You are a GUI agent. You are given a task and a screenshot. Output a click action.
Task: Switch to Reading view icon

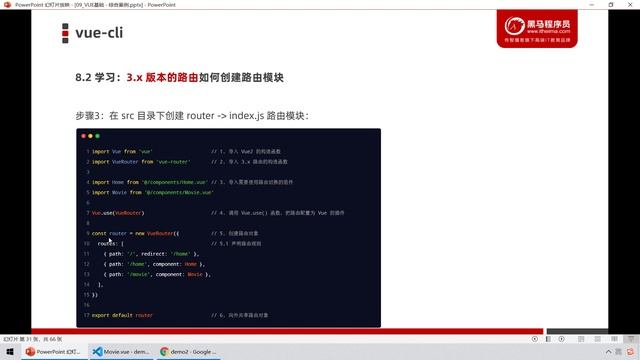point(614,339)
